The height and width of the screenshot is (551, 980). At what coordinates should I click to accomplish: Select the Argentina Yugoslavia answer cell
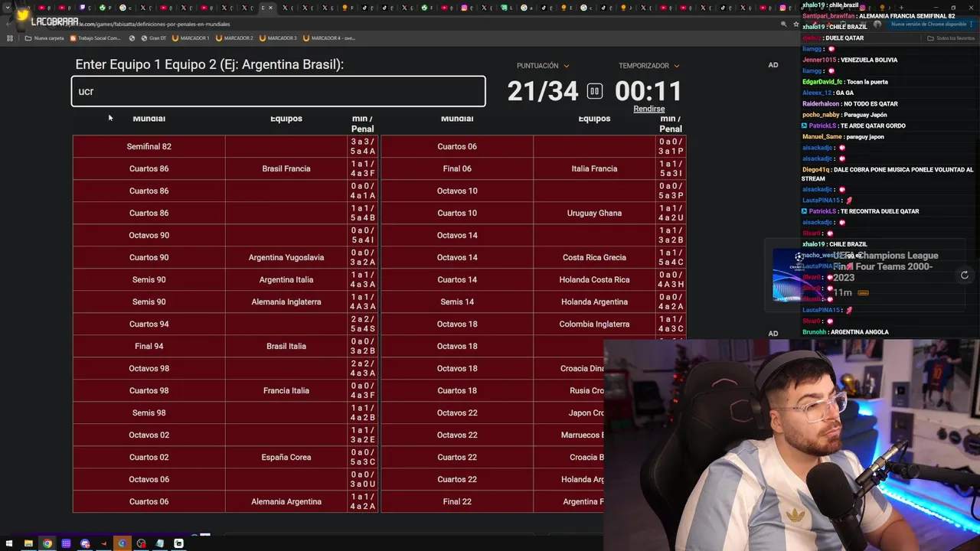coord(286,257)
